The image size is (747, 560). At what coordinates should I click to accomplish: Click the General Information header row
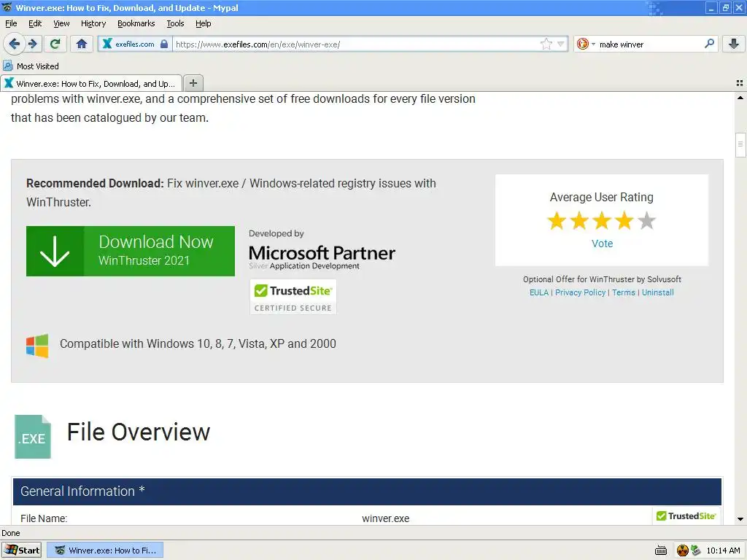[x=368, y=491]
